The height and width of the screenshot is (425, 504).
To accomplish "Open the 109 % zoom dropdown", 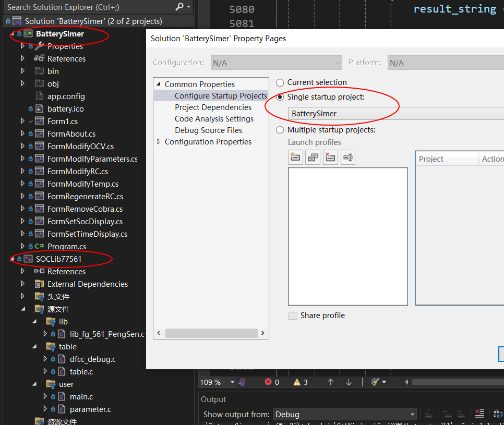I will [x=232, y=382].
